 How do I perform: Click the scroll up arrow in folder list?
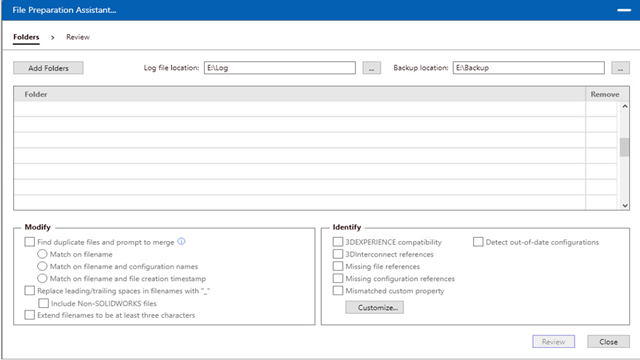(x=624, y=106)
